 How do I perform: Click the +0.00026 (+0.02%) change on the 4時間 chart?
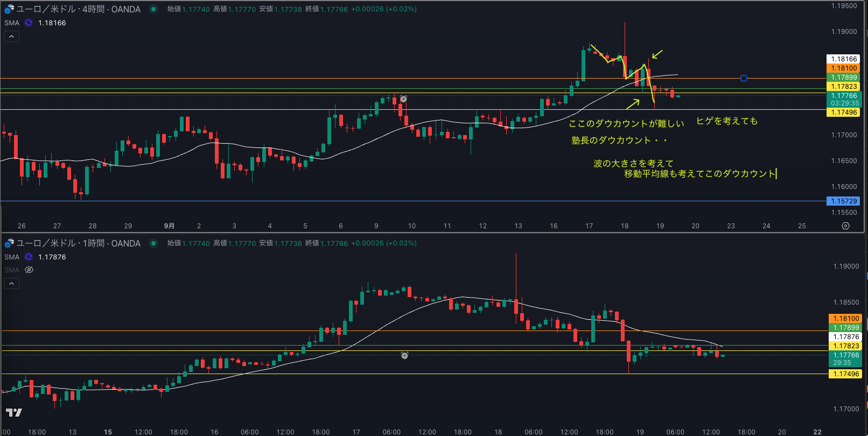pos(384,9)
